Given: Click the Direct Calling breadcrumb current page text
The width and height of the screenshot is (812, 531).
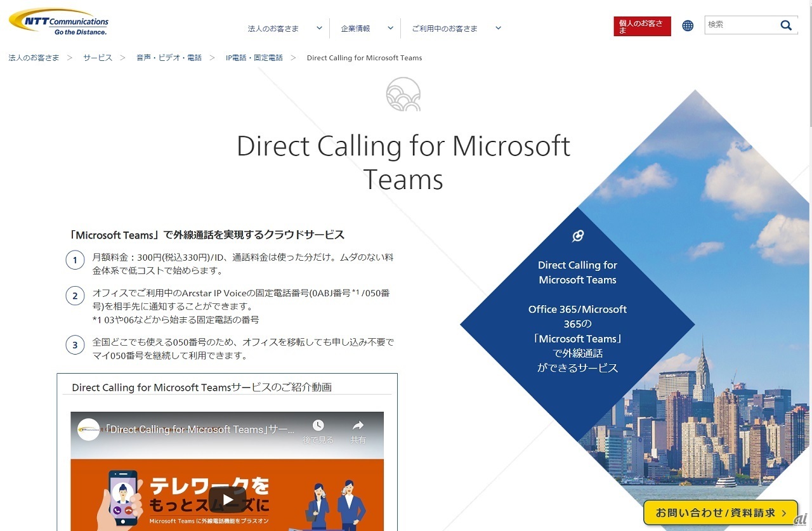Looking at the screenshot, I should 364,58.
